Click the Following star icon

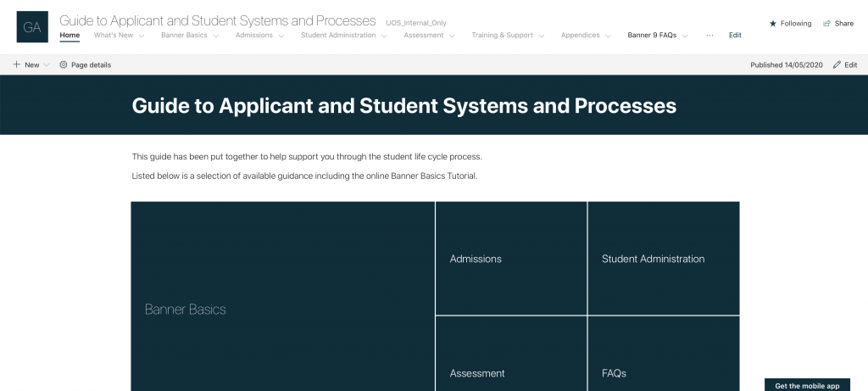[772, 24]
